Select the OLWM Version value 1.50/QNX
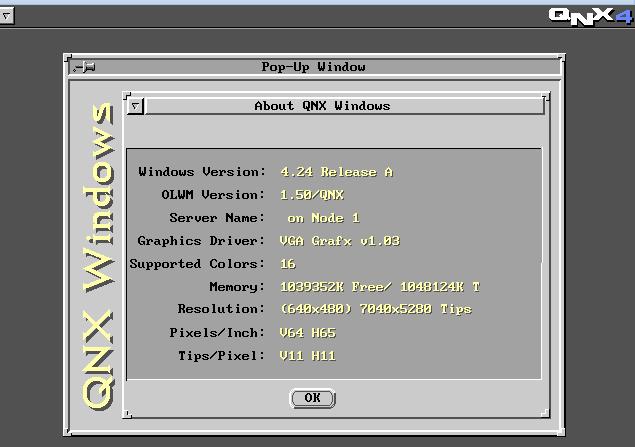The width and height of the screenshot is (635, 447). 312,195
